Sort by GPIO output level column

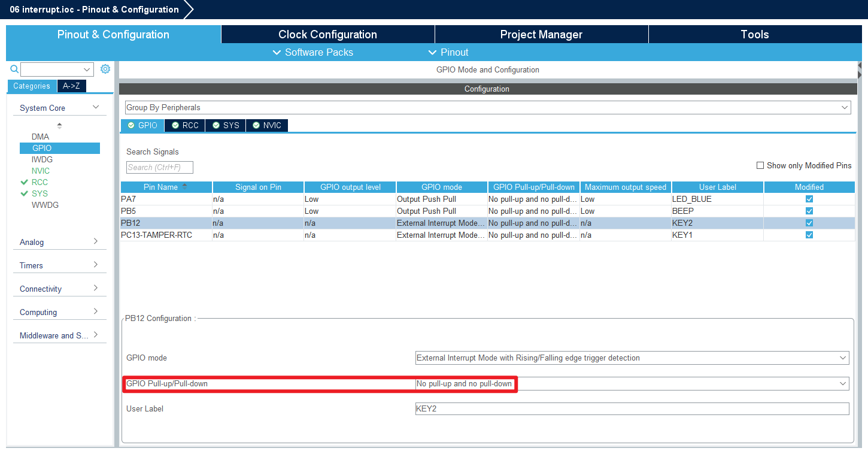pos(350,187)
